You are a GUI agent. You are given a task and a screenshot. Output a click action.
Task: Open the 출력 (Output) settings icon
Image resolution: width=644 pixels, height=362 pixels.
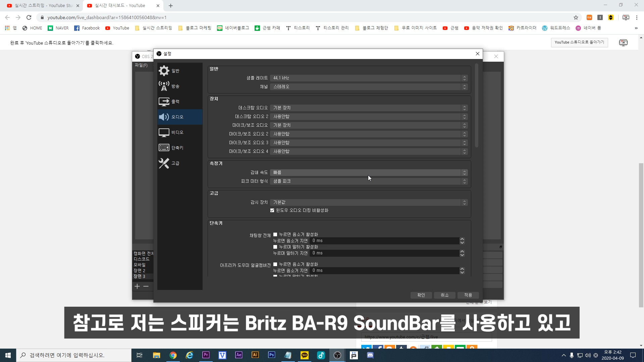[x=164, y=102]
